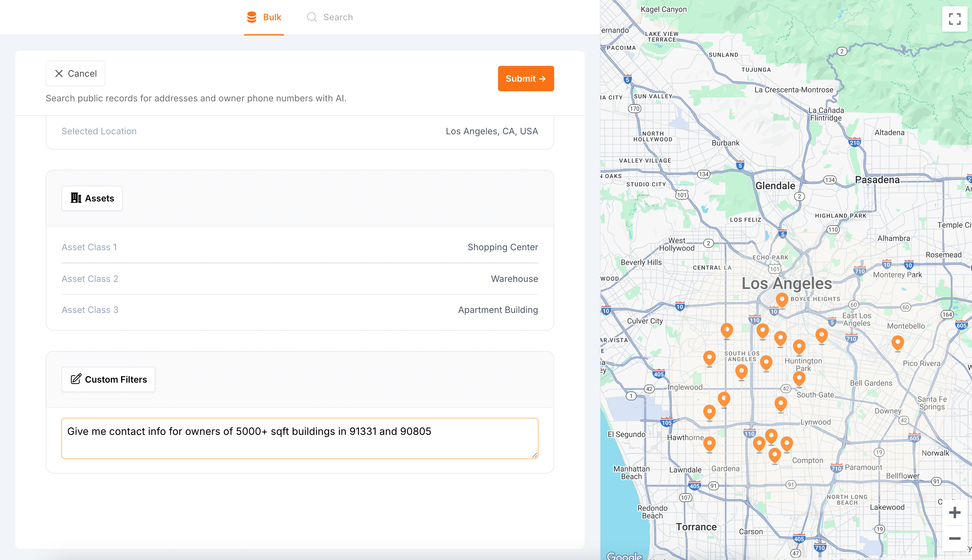Click the map pin near Boyle Heights

pos(781,299)
